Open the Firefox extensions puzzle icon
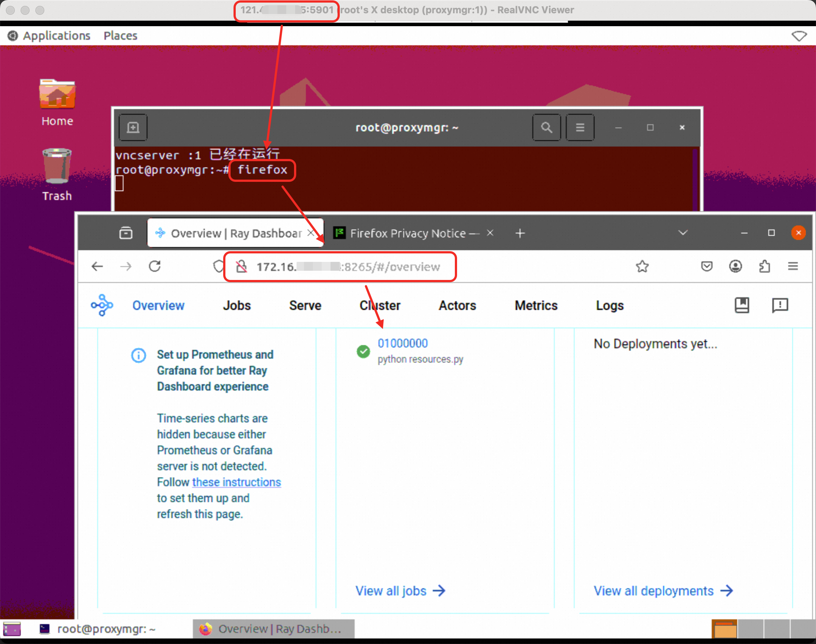The height and width of the screenshot is (644, 816). click(764, 267)
